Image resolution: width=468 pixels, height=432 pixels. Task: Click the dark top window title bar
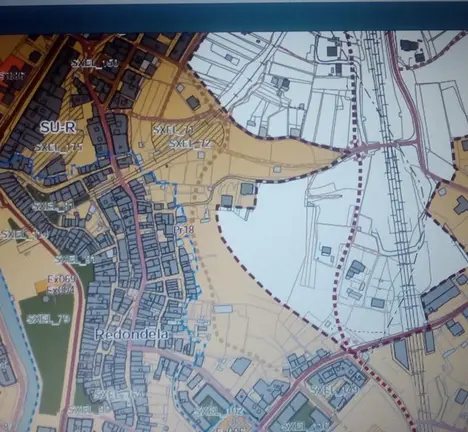[x=234, y=18]
